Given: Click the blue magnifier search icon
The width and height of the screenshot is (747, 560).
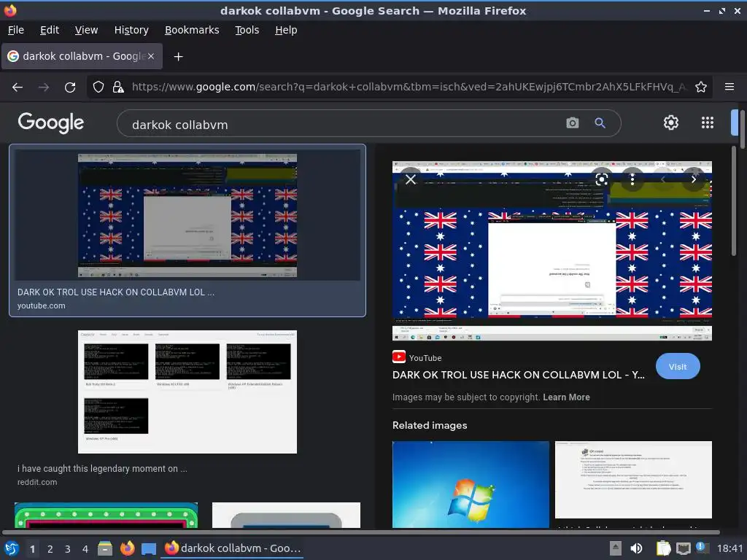Looking at the screenshot, I should click(x=600, y=123).
